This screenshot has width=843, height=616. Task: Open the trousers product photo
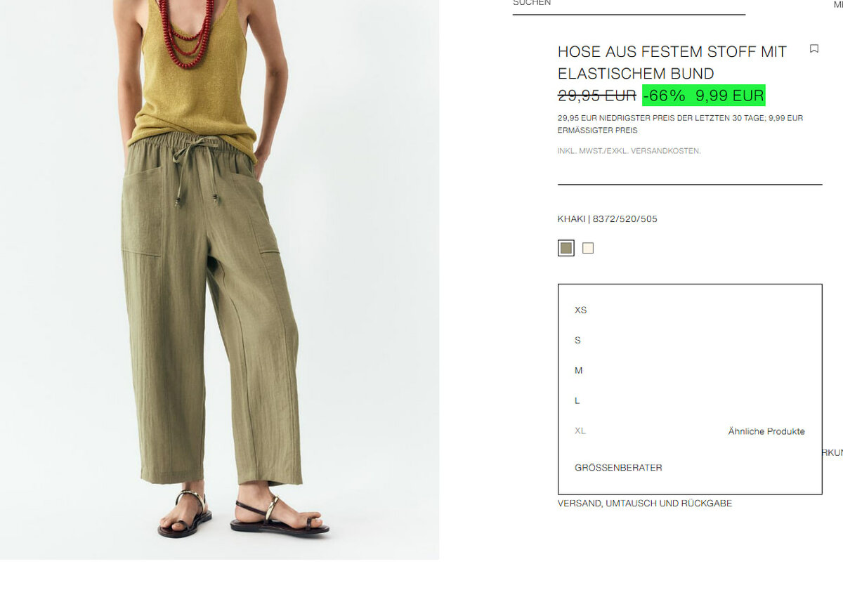pyautogui.click(x=219, y=280)
